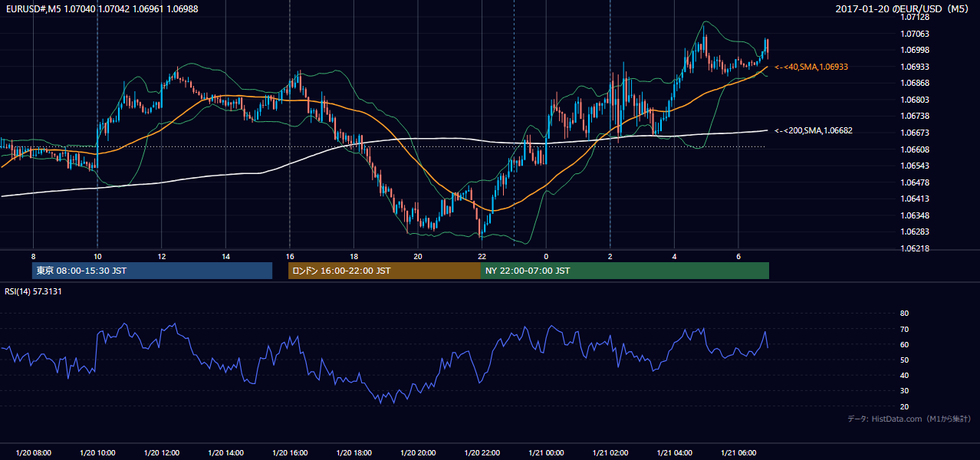Click the 1/21 04:00 bottom time label
Viewport: 980px width, 460px height.
tap(674, 453)
